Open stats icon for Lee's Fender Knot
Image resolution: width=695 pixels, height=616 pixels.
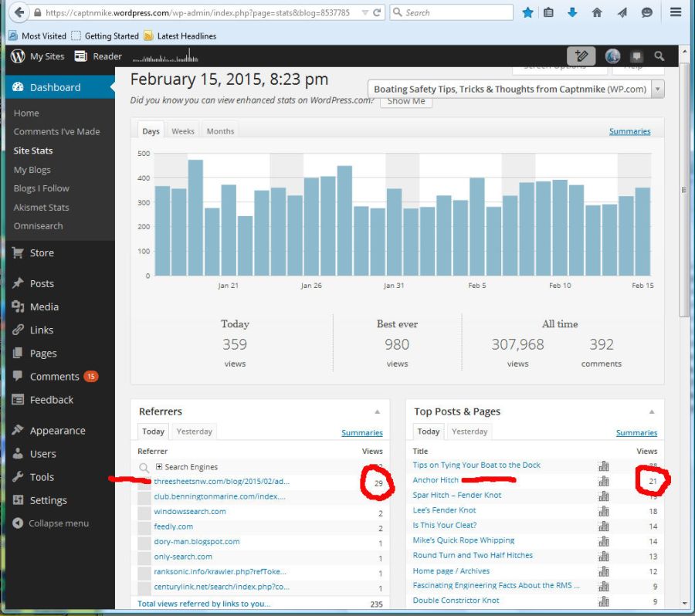click(603, 510)
